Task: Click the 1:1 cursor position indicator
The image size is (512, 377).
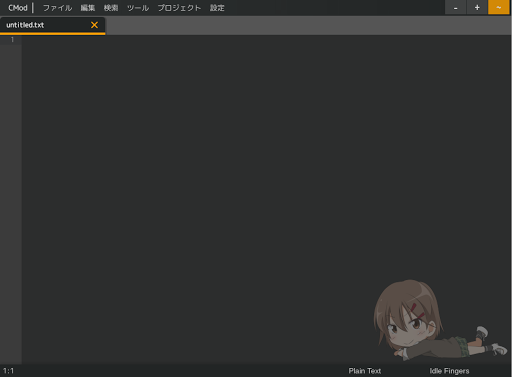Action: click(9, 371)
